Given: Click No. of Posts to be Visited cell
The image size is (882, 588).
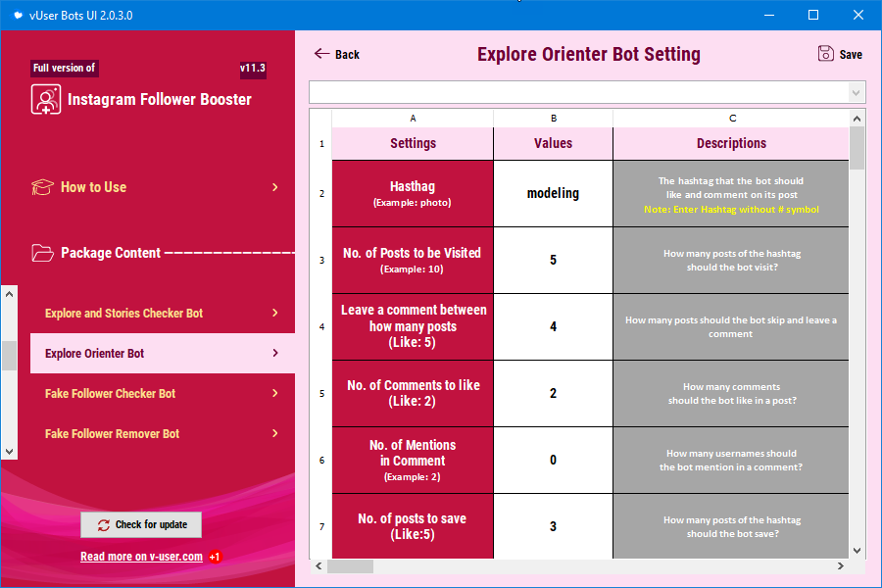Looking at the screenshot, I should coord(413,260).
